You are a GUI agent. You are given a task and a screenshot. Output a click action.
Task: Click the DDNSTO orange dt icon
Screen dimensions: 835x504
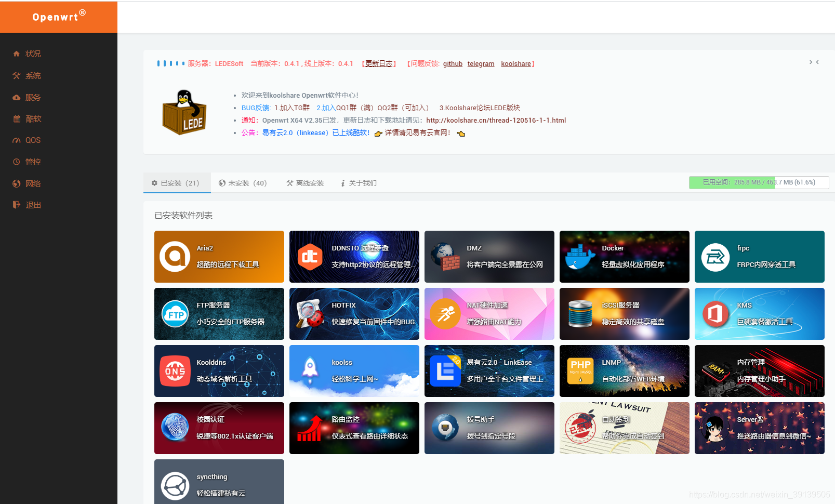(x=310, y=257)
